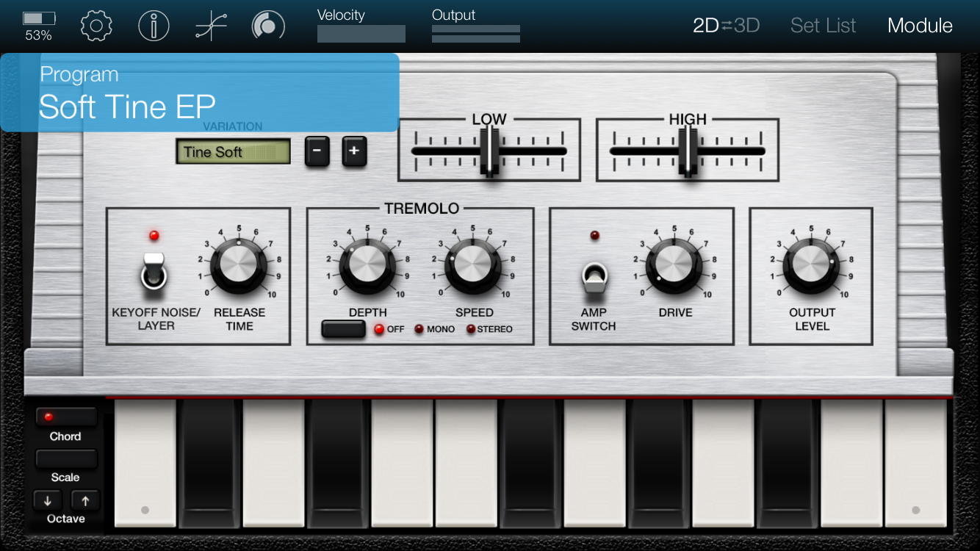The image size is (980, 551).
Task: Click the TREMOLO section label
Action: point(422,209)
